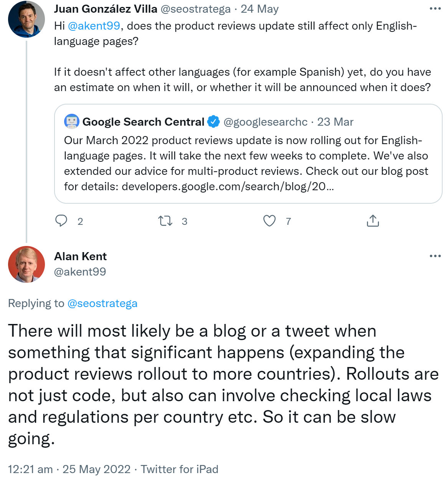Open Juan González Villa's profile photo
448x480 pixels.
coord(26,19)
